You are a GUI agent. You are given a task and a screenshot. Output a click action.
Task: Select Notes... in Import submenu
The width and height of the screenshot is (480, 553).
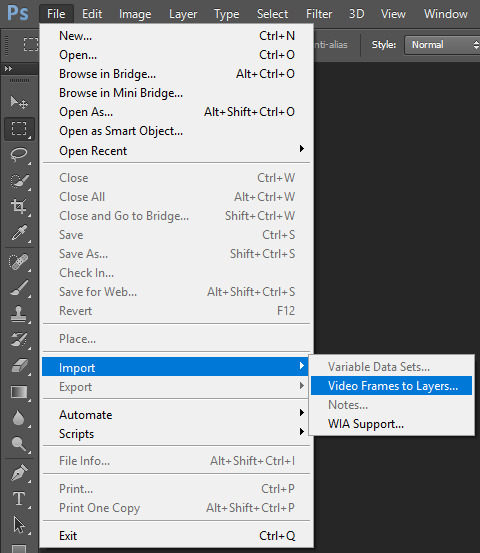[391, 405]
